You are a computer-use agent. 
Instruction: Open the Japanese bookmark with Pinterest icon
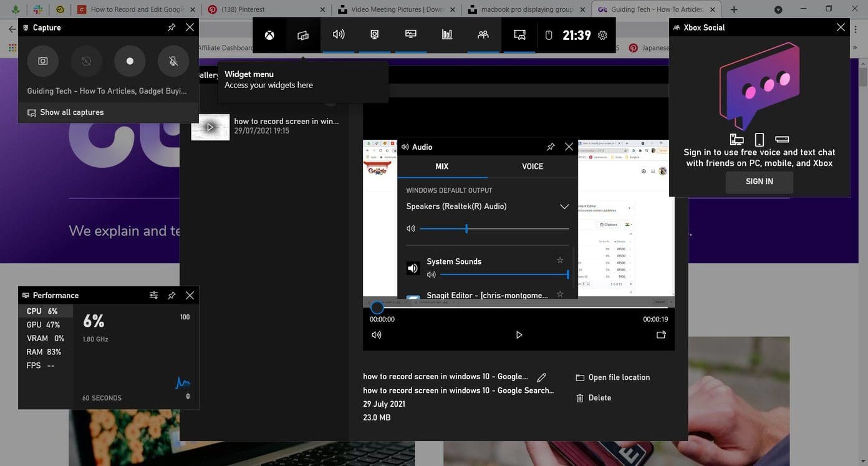coord(649,48)
